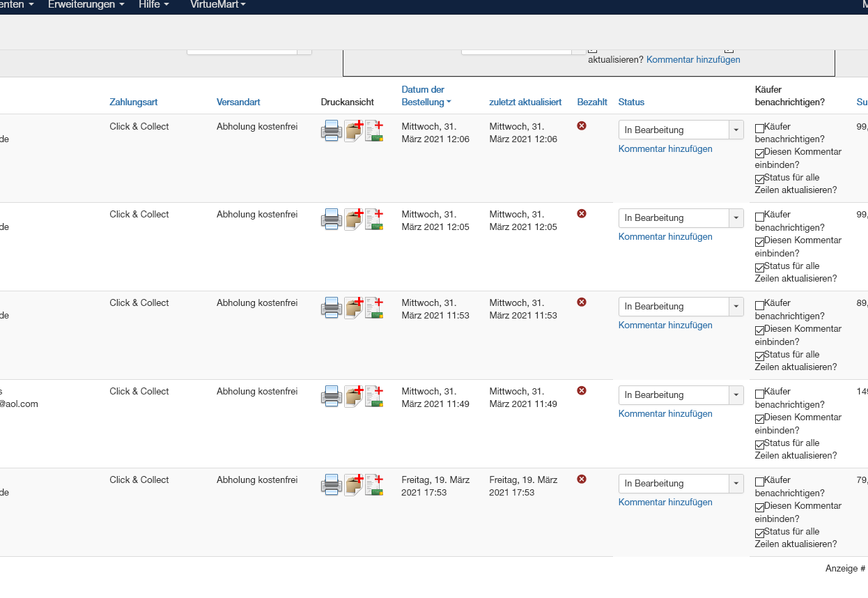Viewport: 868px width, 598px height.
Task: Click the red unpaid X for the 11:49 order
Action: pos(582,391)
